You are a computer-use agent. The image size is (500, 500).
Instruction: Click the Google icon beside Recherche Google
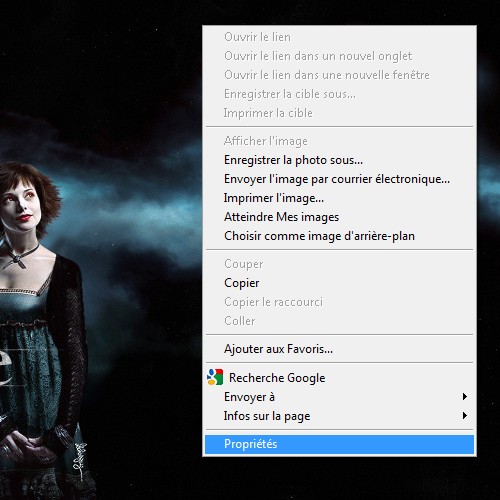pyautogui.click(x=215, y=377)
